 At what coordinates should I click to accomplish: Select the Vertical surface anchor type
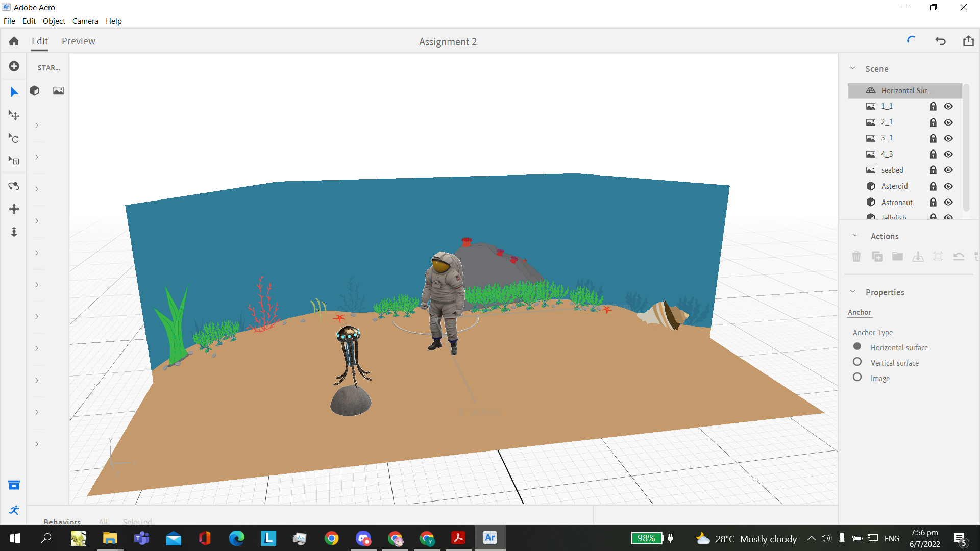[x=857, y=362]
